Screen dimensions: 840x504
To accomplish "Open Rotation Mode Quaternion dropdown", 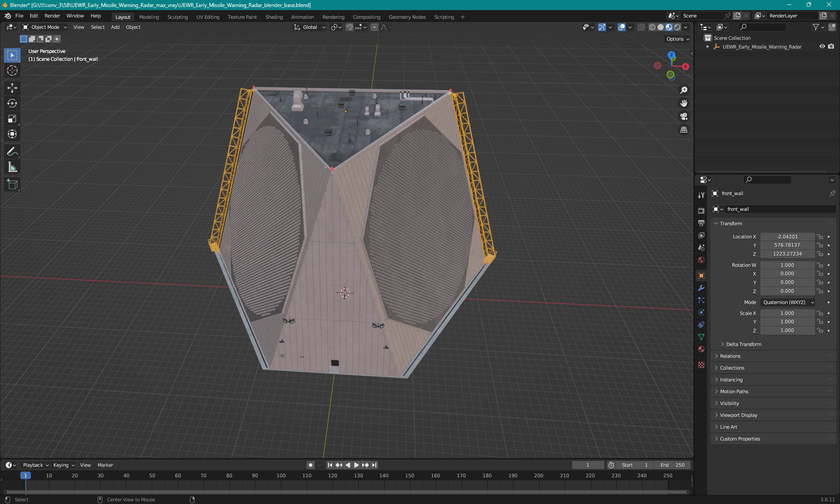I will [x=788, y=302].
